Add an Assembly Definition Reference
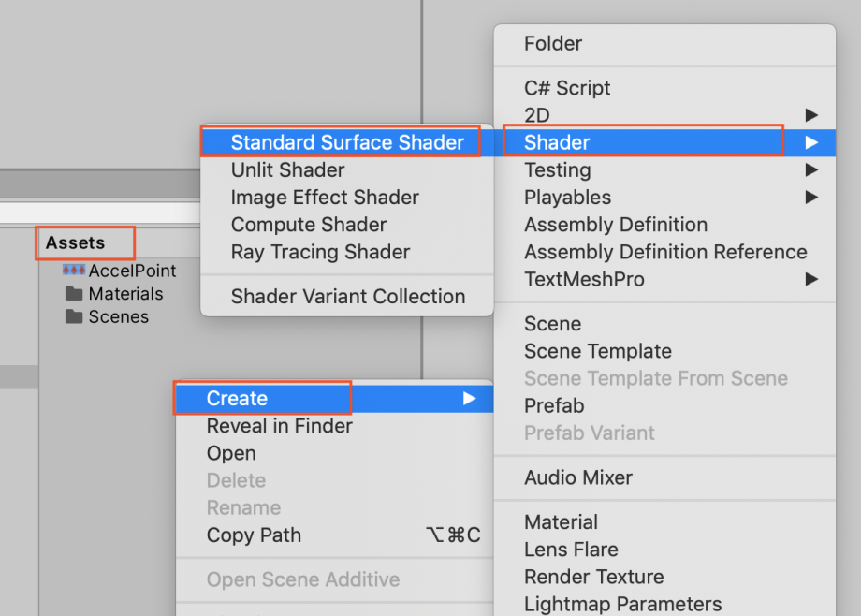Image resolution: width=861 pixels, height=616 pixels. [665, 252]
